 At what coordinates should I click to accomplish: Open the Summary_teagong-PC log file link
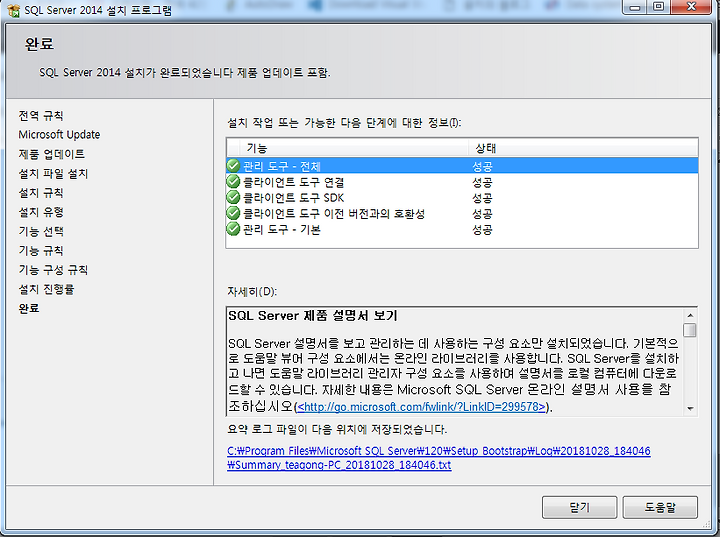339,465
